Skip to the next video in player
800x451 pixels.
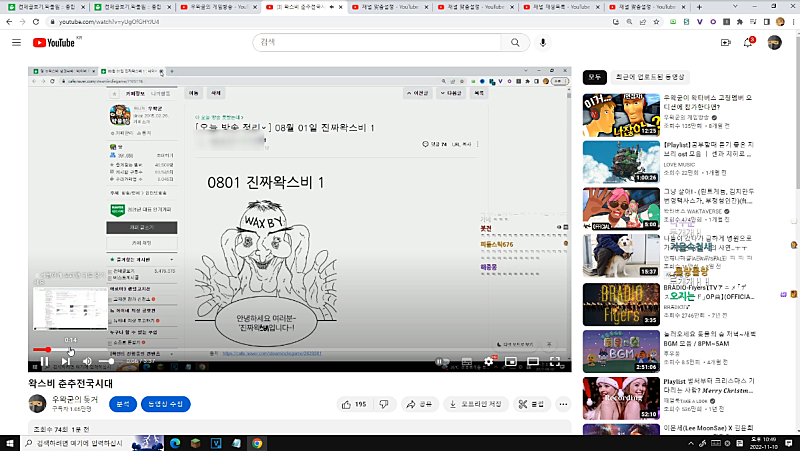pyautogui.click(x=66, y=362)
